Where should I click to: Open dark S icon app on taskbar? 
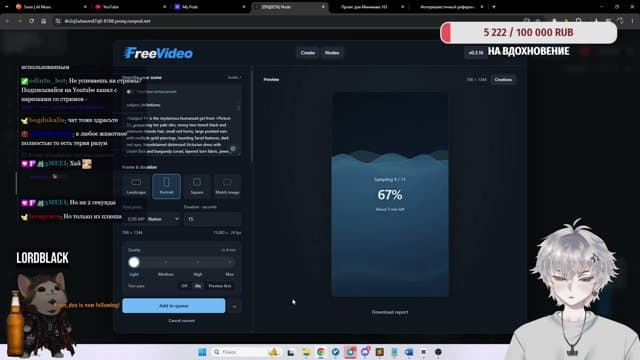pos(380,352)
